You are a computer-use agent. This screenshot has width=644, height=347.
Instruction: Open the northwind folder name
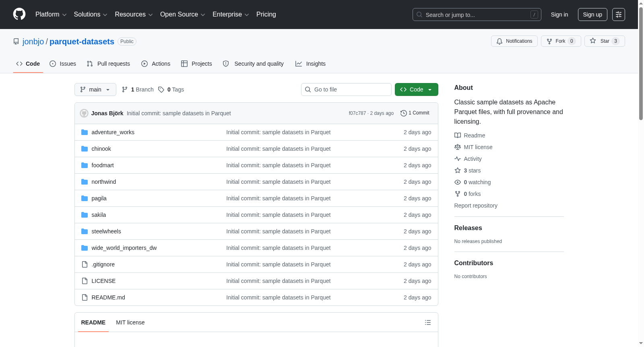pos(104,182)
